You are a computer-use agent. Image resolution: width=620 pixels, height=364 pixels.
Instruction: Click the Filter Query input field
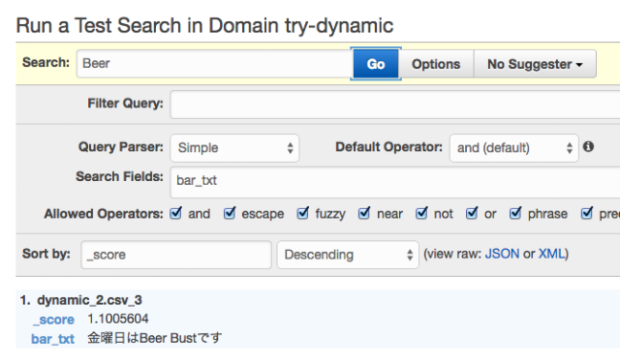coord(394,104)
